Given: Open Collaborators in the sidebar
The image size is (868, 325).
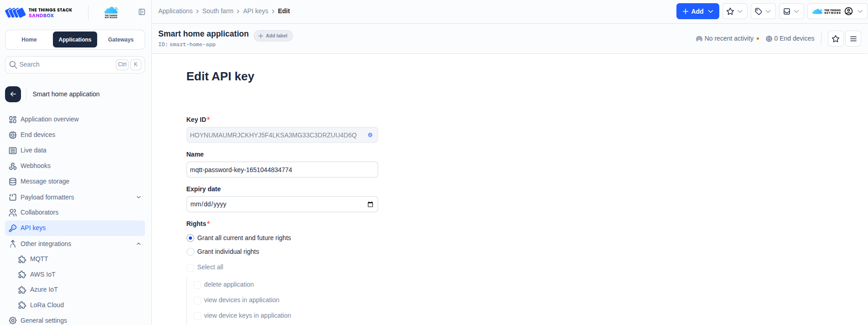Looking at the screenshot, I should (x=75, y=212).
